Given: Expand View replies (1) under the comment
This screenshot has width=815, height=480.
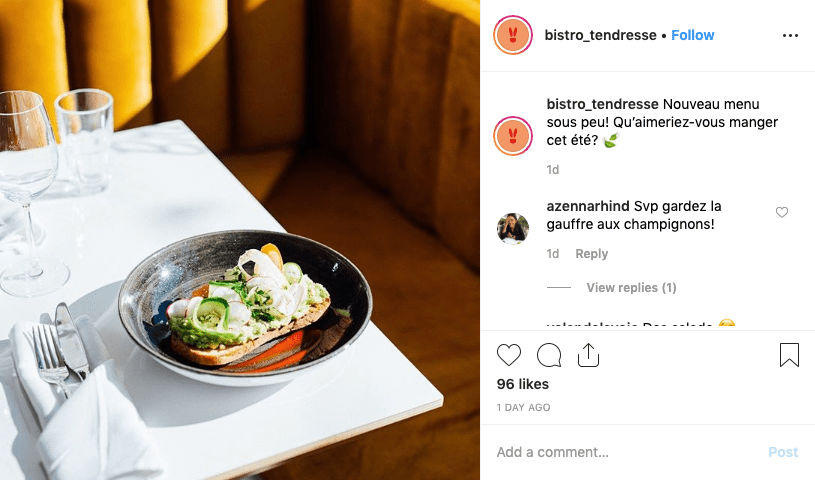Looking at the screenshot, I should [631, 288].
